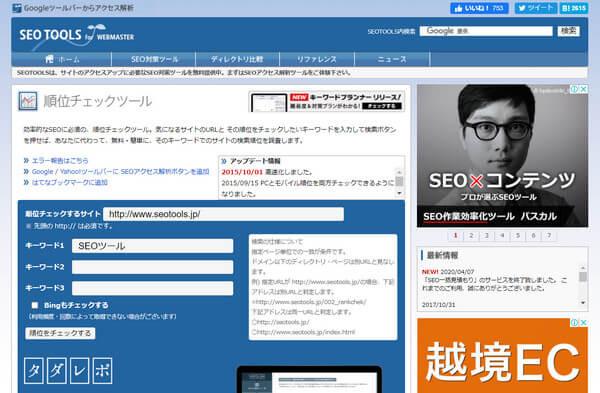Click scroll-up arrow in 最新情報 box
Viewport: 600px width, 393px height.
pos(583,268)
